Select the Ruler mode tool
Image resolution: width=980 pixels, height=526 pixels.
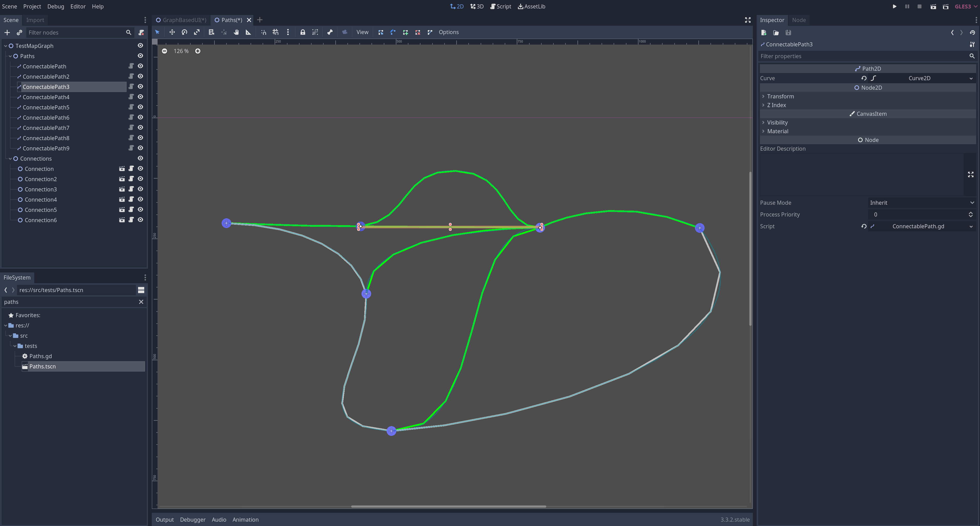point(249,32)
